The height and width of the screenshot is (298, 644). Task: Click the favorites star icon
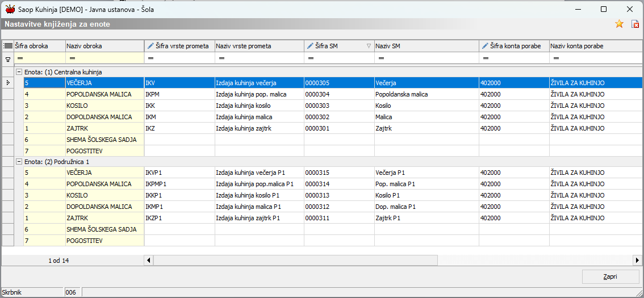620,24
